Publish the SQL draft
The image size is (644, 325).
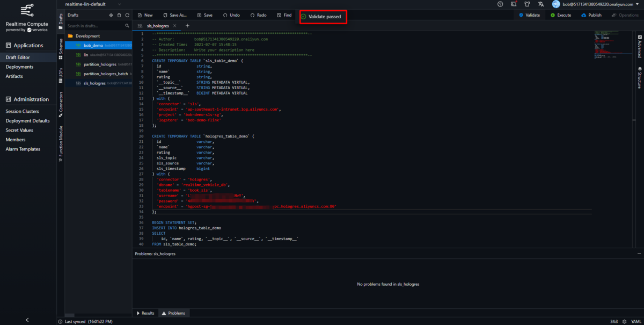[591, 15]
